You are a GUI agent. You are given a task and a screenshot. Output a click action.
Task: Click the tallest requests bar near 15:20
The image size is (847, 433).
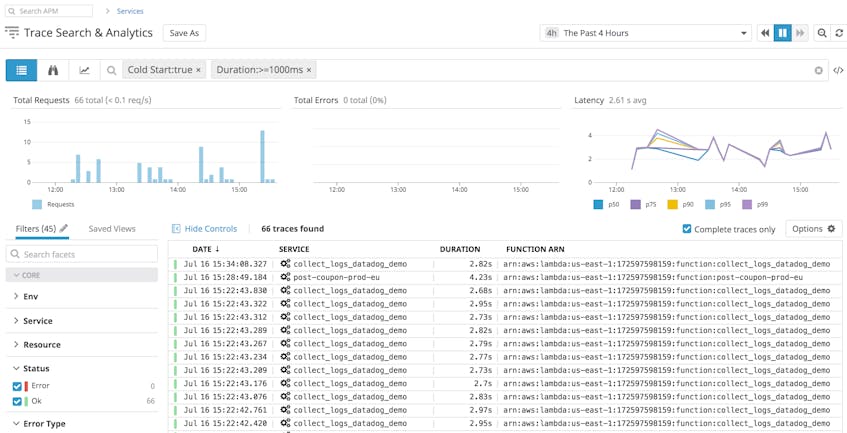point(263,157)
